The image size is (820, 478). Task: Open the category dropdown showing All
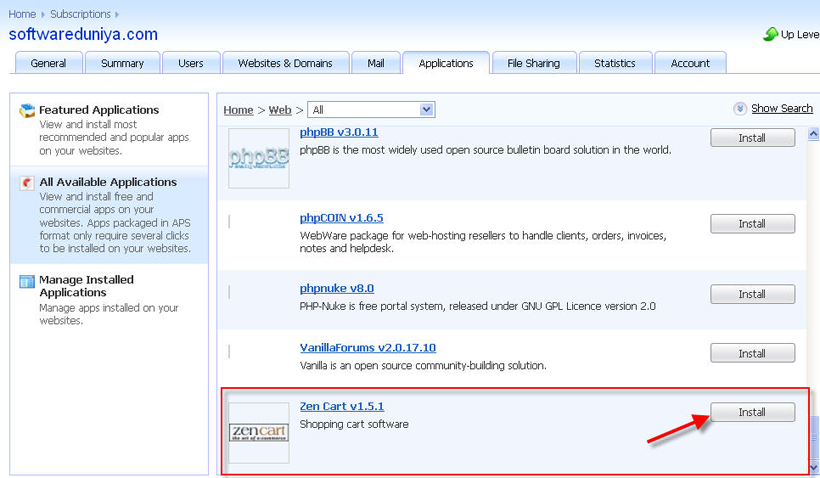click(371, 110)
